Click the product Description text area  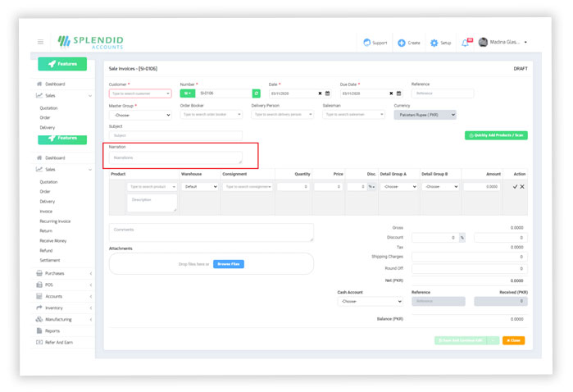[x=152, y=203]
